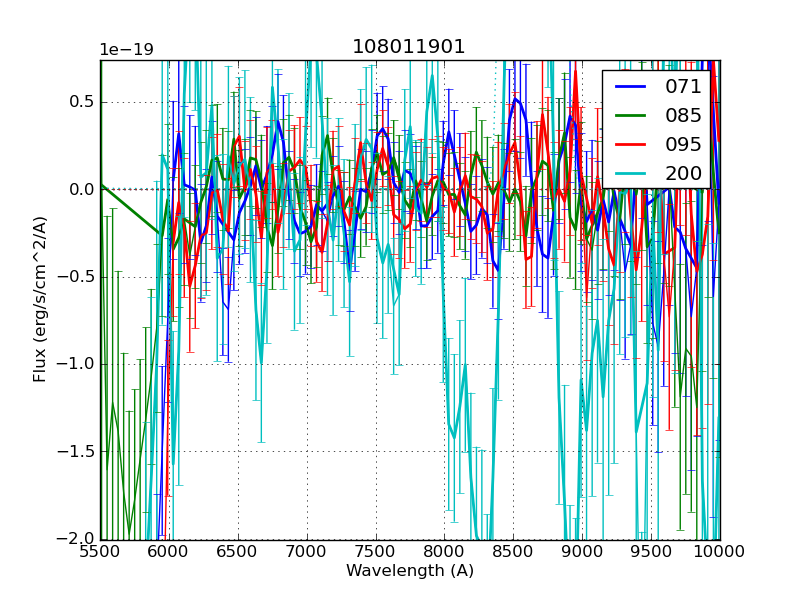Click the green line sample in legend
The image size is (800, 600).
pyautogui.click(x=632, y=115)
